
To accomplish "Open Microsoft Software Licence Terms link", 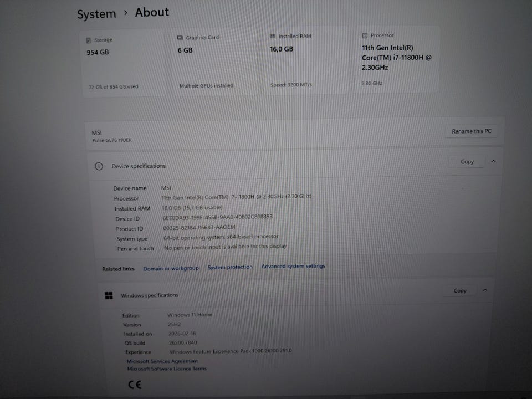I will 167,369.
